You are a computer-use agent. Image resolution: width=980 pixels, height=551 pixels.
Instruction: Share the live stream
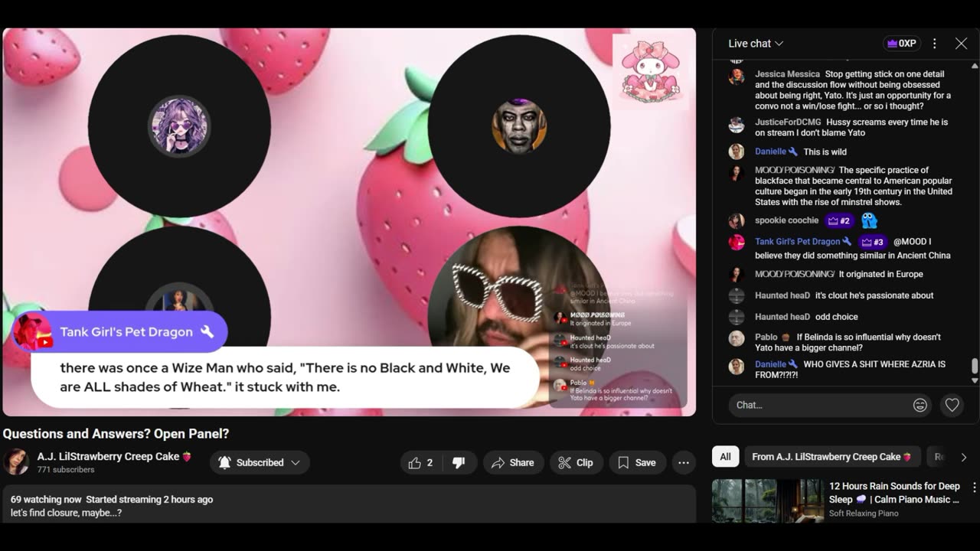(513, 462)
